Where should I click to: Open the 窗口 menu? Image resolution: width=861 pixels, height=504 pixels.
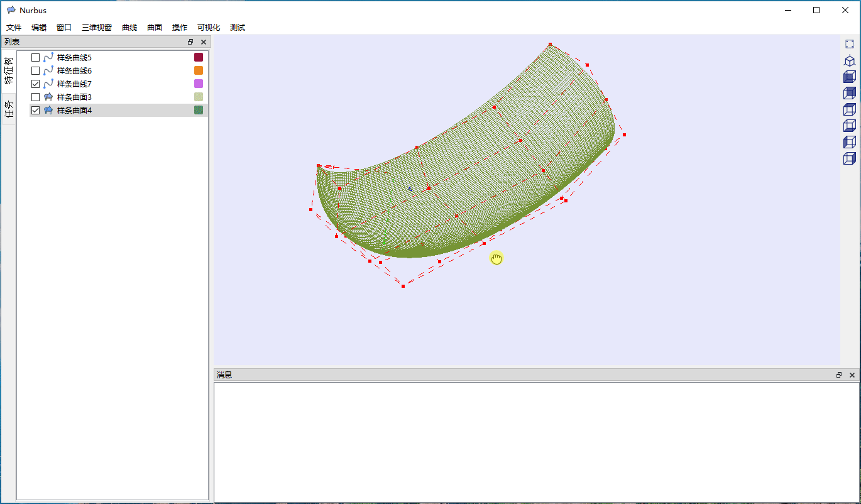64,28
